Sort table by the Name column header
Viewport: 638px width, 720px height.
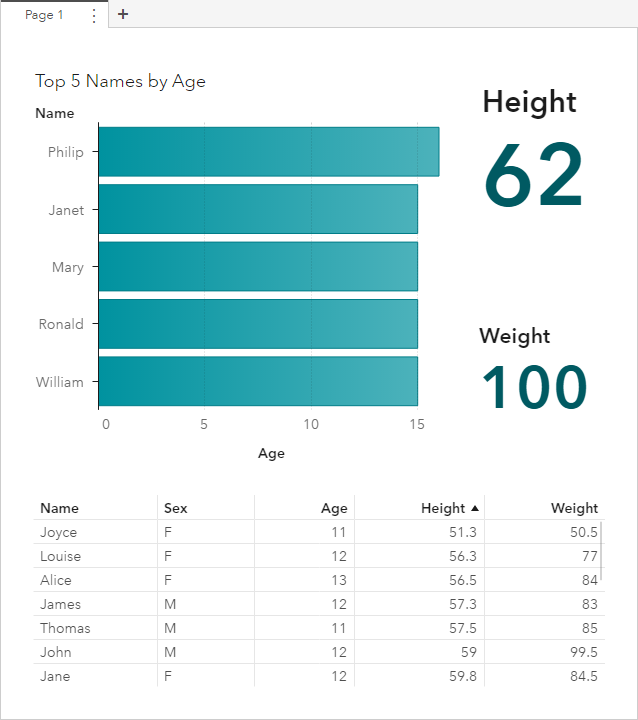[x=59, y=508]
